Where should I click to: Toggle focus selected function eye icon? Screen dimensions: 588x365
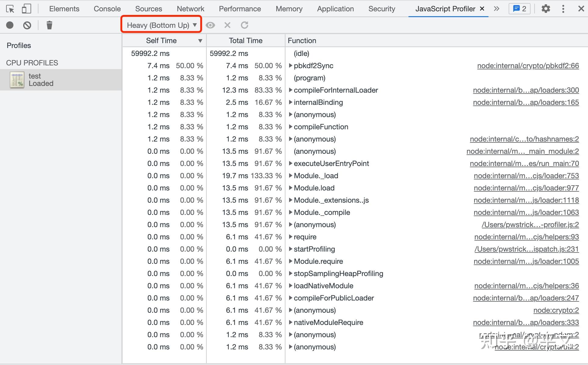click(x=210, y=25)
